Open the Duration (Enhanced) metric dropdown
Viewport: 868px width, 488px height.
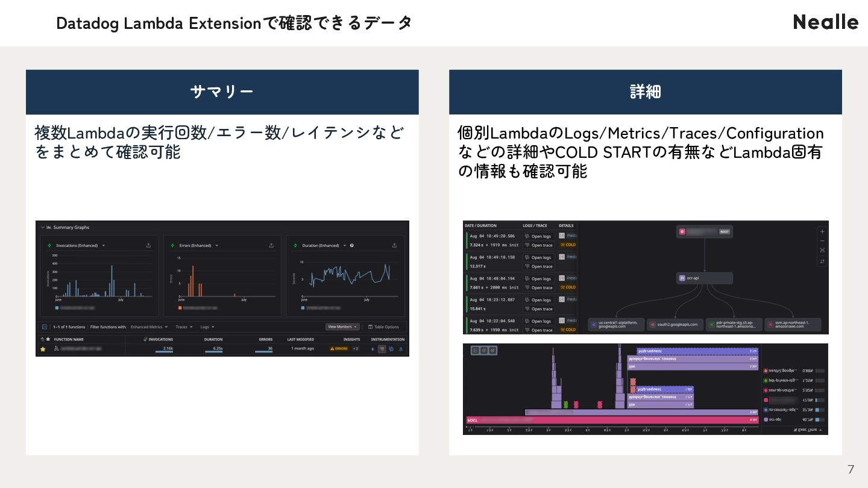345,245
